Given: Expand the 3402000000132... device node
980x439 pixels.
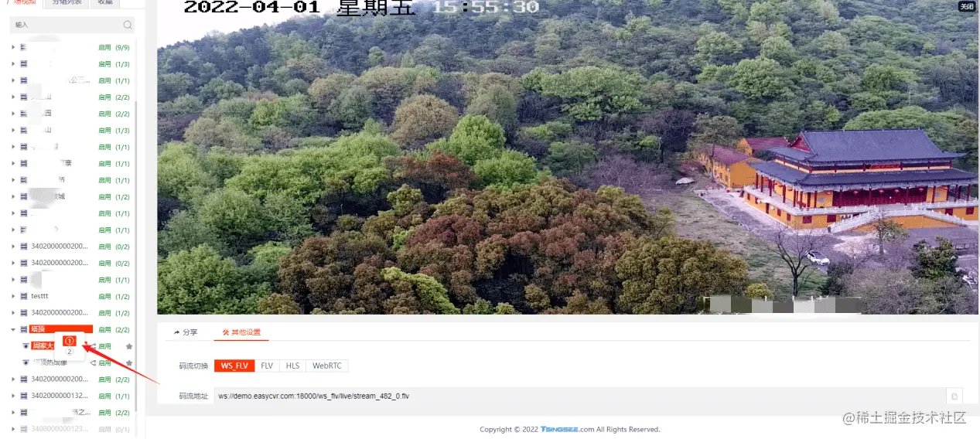Looking at the screenshot, I should [x=13, y=396].
